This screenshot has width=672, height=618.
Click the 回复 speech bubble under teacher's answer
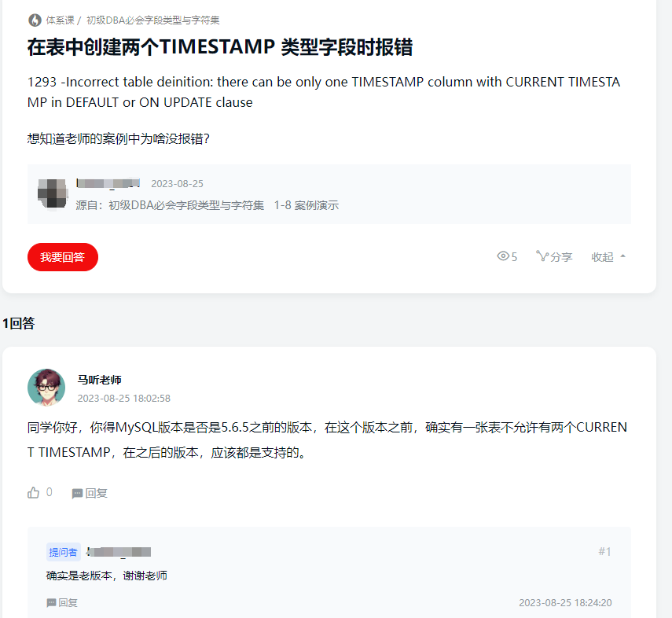(77, 494)
